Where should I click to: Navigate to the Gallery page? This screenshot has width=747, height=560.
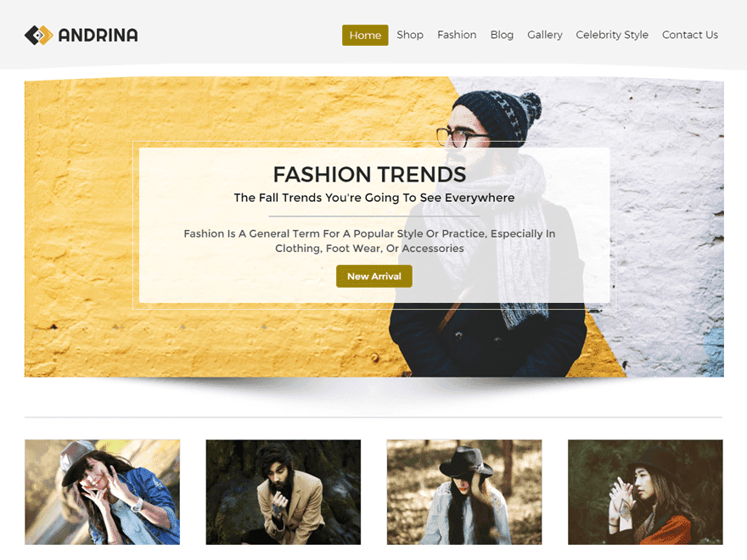[x=544, y=35]
